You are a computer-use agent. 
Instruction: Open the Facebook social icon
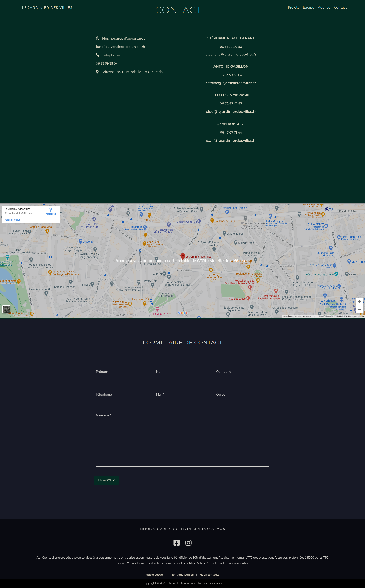(x=176, y=542)
